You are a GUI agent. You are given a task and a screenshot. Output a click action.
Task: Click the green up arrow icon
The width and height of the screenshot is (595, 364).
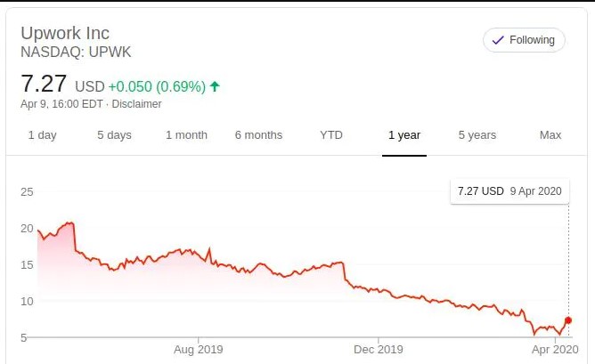pyautogui.click(x=216, y=87)
